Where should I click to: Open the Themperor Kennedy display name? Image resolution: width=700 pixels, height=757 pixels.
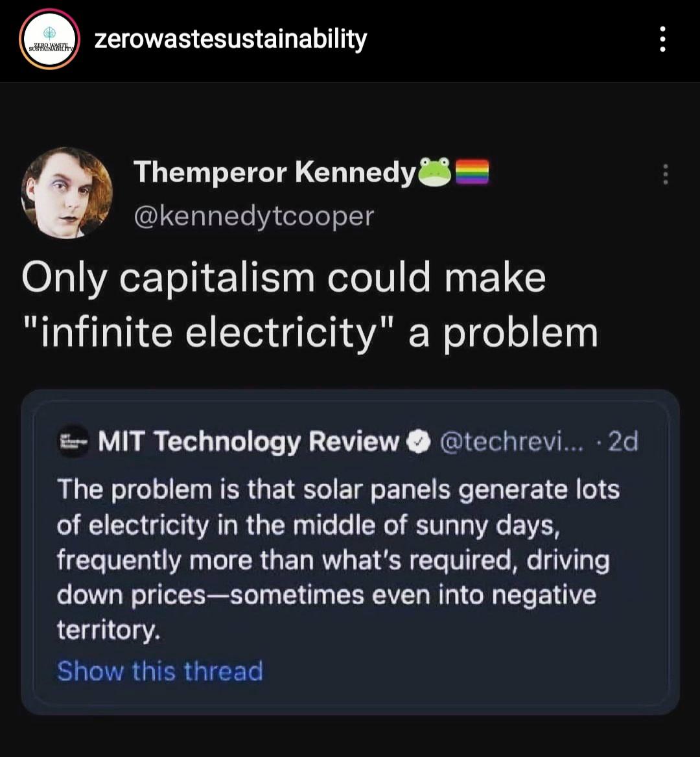[x=274, y=173]
